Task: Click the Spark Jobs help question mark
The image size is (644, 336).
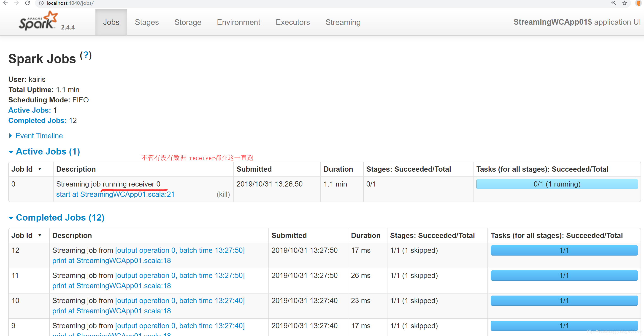Action: tap(86, 55)
